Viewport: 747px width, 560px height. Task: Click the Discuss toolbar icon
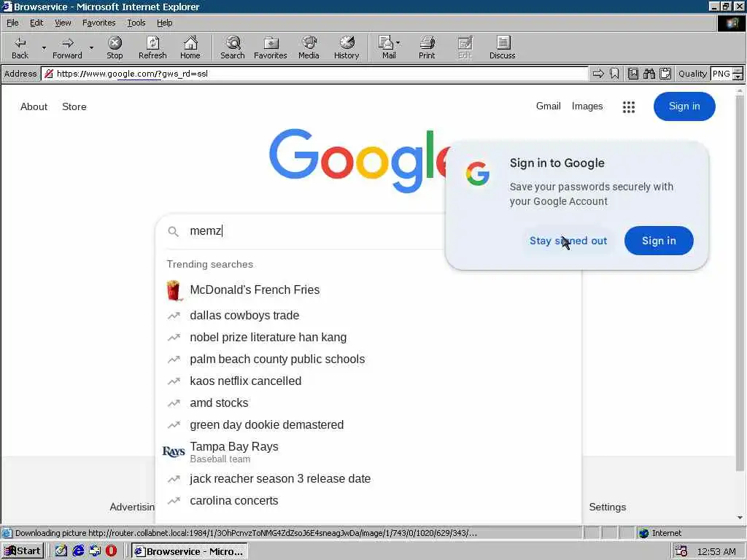[502, 47]
